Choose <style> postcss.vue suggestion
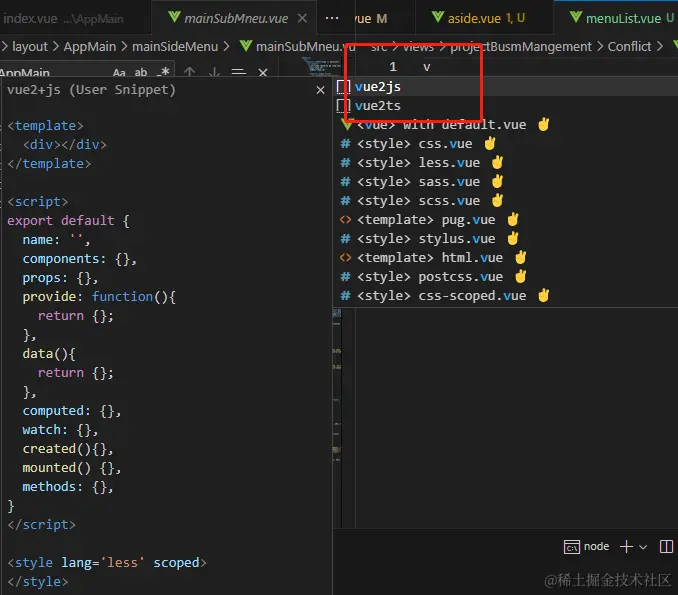678x595 pixels. (507, 277)
